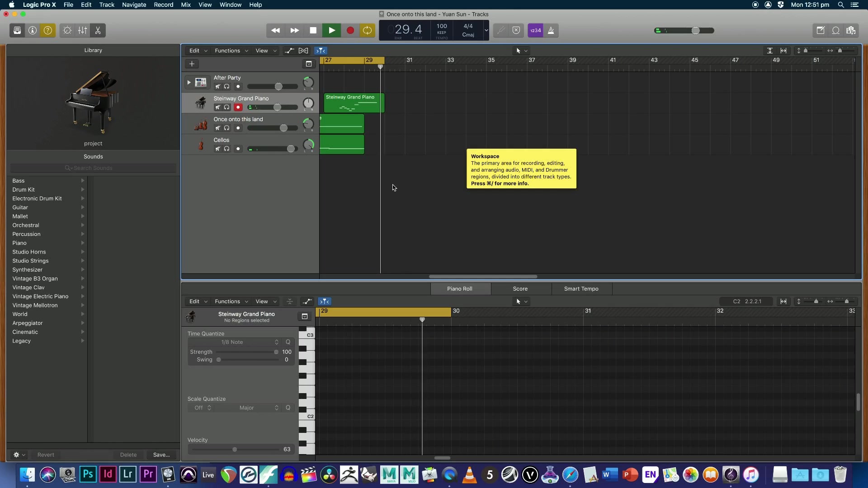Mute the After Party track
868x488 pixels.
(x=218, y=86)
